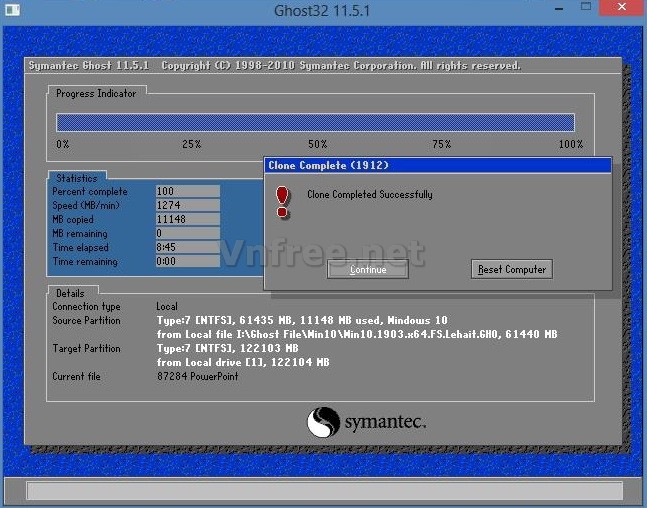Select the Speed (MB/min) value field
This screenshot has height=508, width=647.
(x=187, y=205)
